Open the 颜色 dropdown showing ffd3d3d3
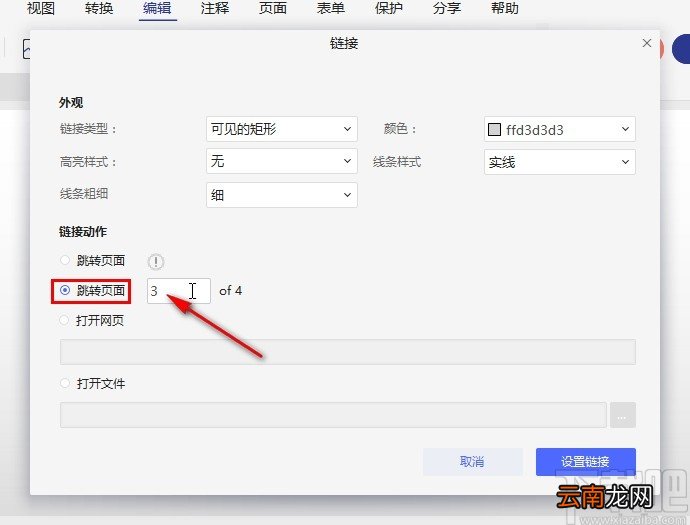Image resolution: width=690 pixels, height=525 pixels. 560,129
